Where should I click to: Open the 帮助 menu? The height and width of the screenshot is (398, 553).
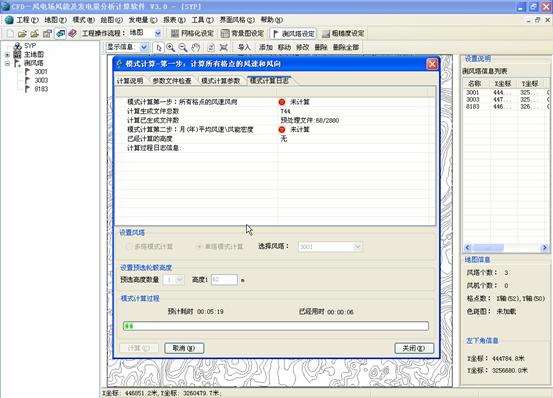272,20
